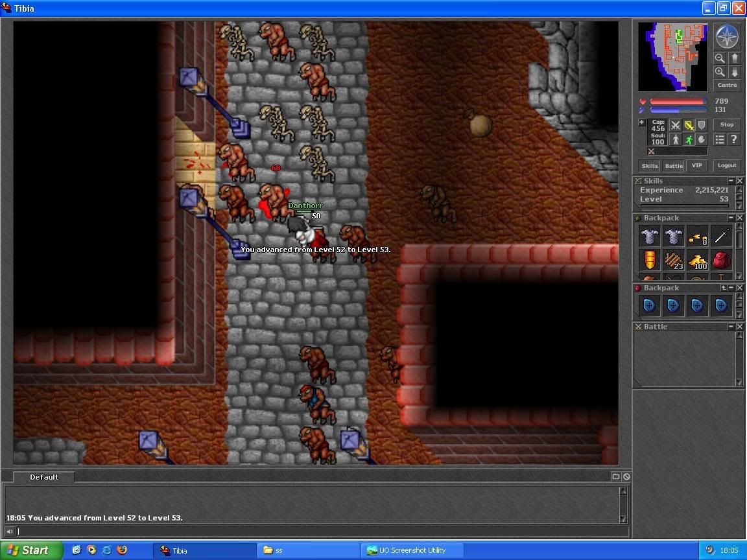Click inside the minimap view
The width and height of the screenshot is (747, 560).
[x=672, y=56]
